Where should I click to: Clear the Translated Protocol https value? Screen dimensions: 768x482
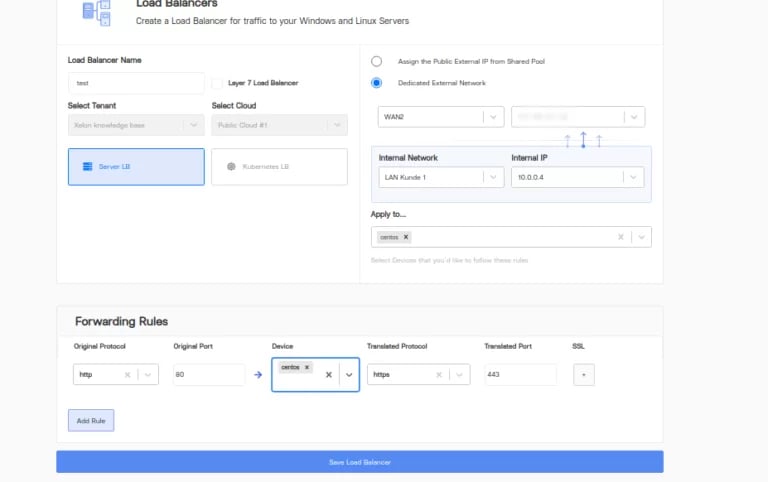[439, 375]
